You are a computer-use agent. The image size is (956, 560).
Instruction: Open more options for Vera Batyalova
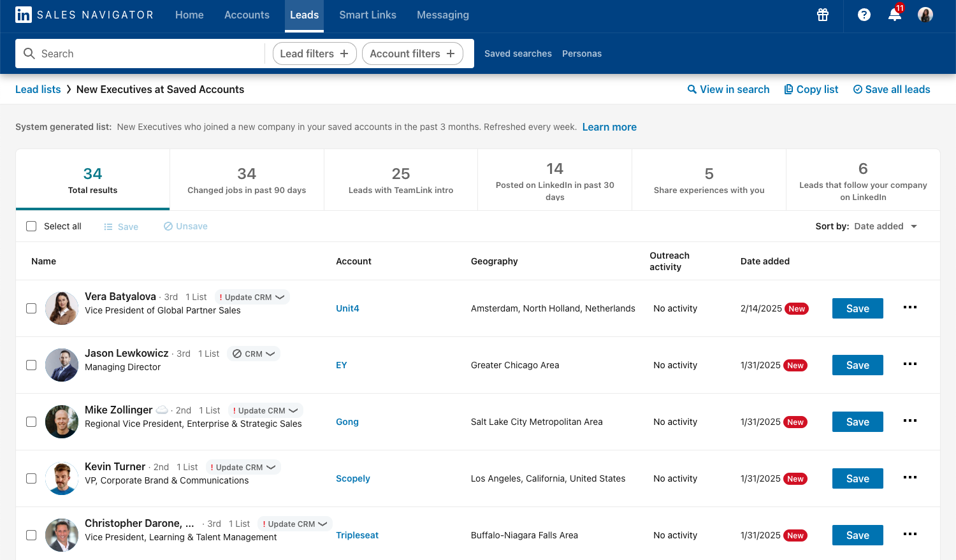click(x=910, y=307)
